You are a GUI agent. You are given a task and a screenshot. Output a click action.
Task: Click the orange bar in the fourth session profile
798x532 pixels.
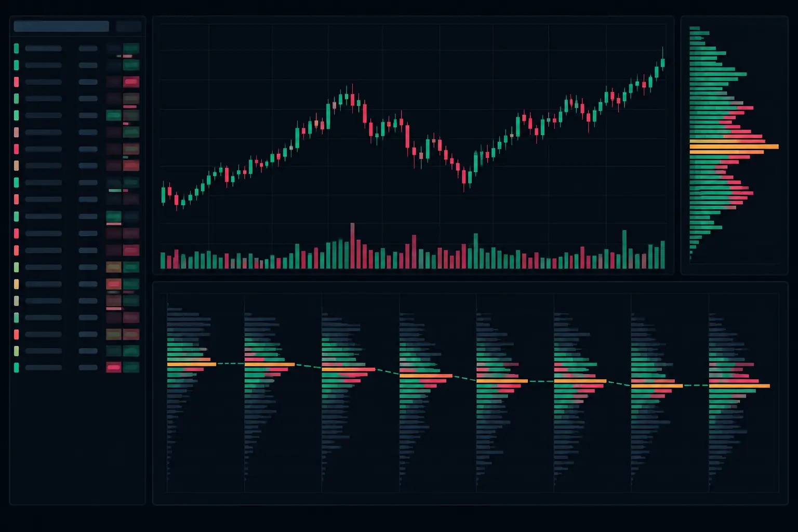pos(426,376)
